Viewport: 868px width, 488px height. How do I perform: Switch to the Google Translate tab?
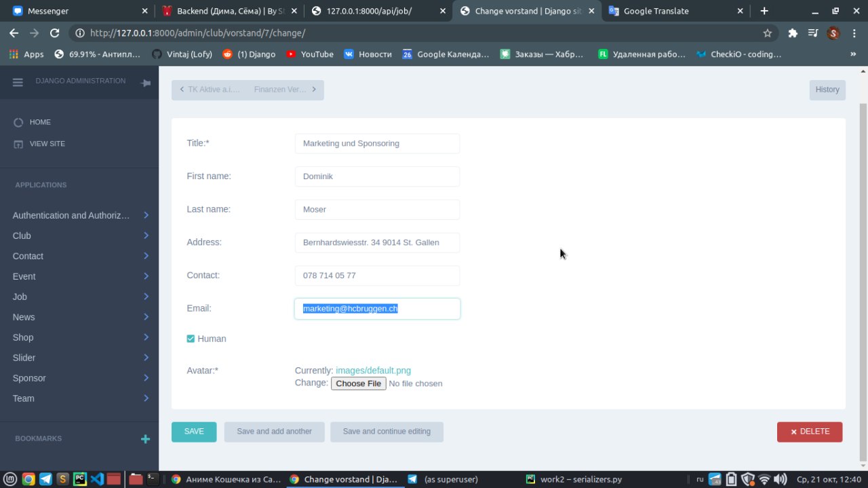(675, 11)
